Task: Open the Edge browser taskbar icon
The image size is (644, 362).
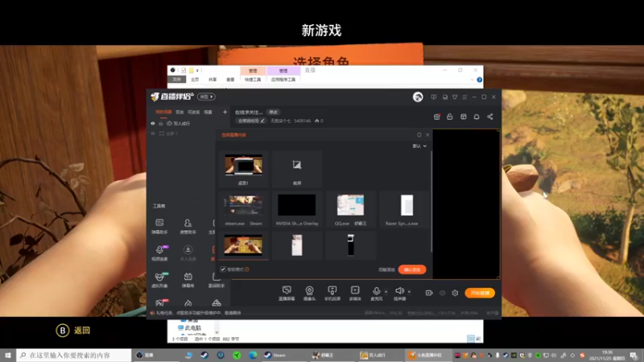Action: point(253,355)
